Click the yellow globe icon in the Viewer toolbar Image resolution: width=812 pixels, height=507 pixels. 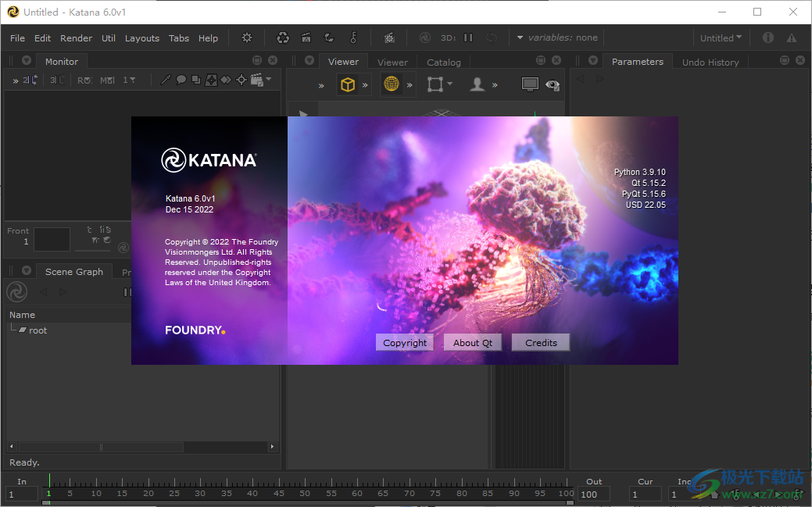391,84
